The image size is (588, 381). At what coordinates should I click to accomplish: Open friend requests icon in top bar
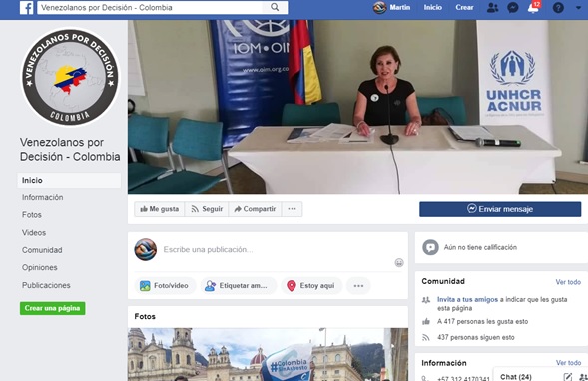492,8
